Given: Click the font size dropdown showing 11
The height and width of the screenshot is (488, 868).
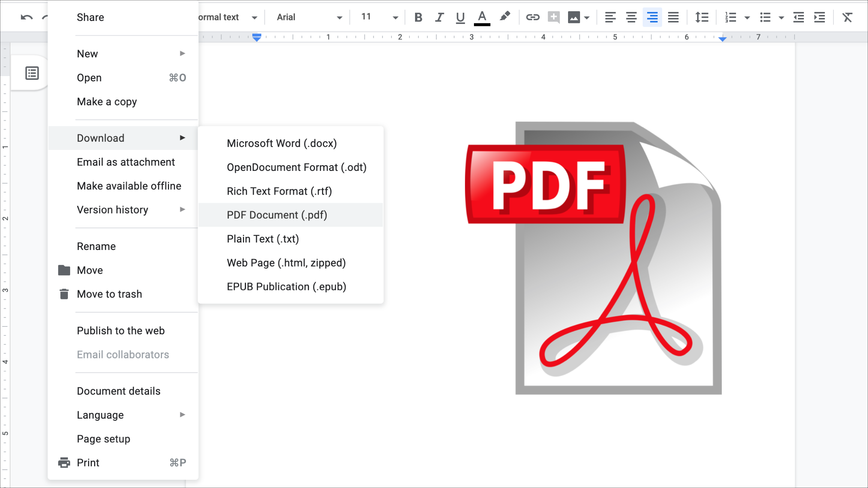Looking at the screenshot, I should coord(378,17).
